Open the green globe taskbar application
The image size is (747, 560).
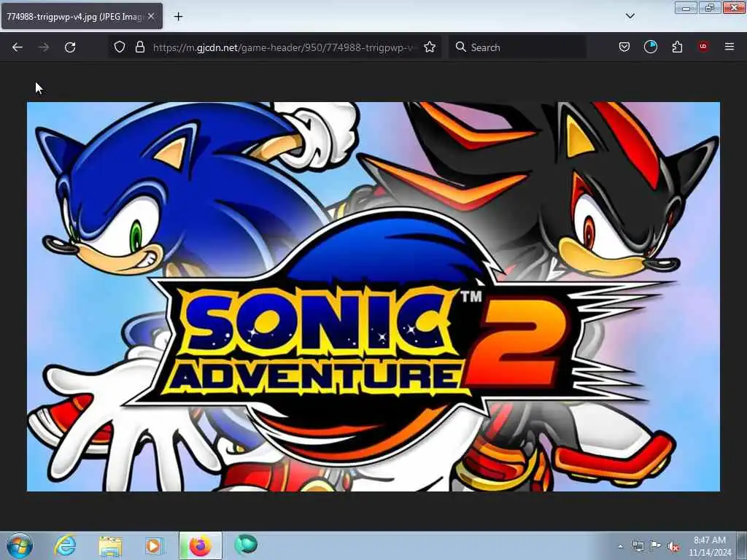246,545
